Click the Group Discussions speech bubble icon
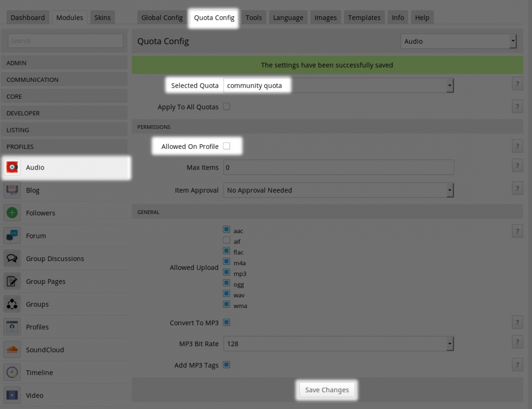Viewport: 532px width, 409px height. coord(12,259)
